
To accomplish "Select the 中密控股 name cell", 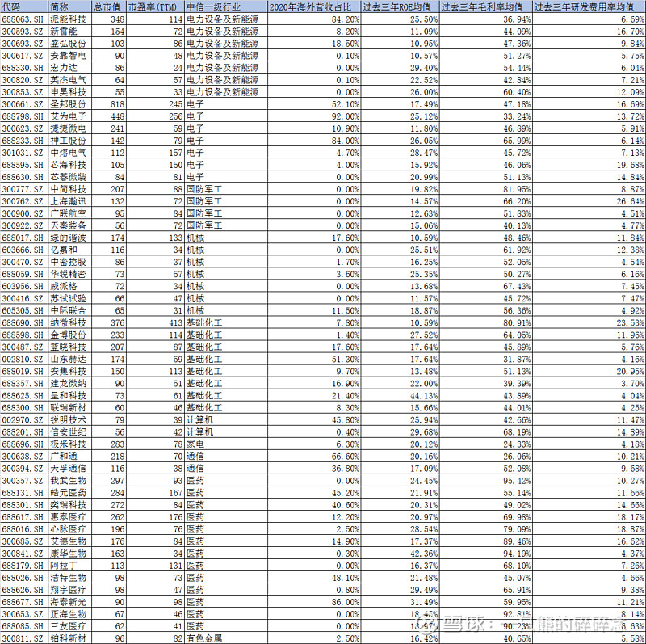I will click(x=69, y=263).
